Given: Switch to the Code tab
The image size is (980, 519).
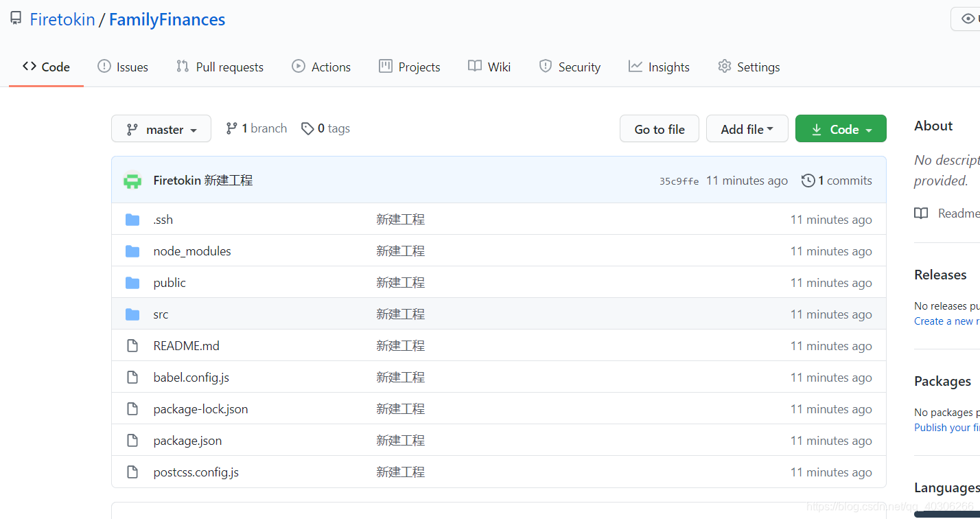Looking at the screenshot, I should [x=46, y=67].
